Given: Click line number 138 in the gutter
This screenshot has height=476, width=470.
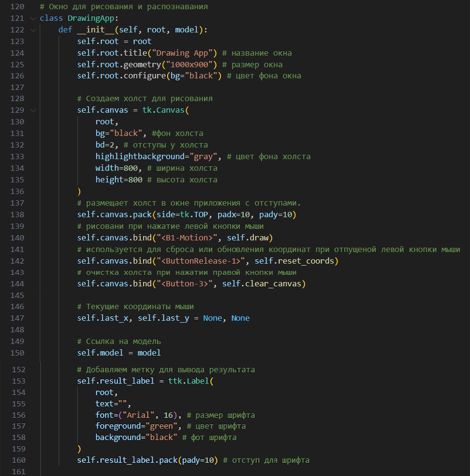Looking at the screenshot, I should (17, 215).
